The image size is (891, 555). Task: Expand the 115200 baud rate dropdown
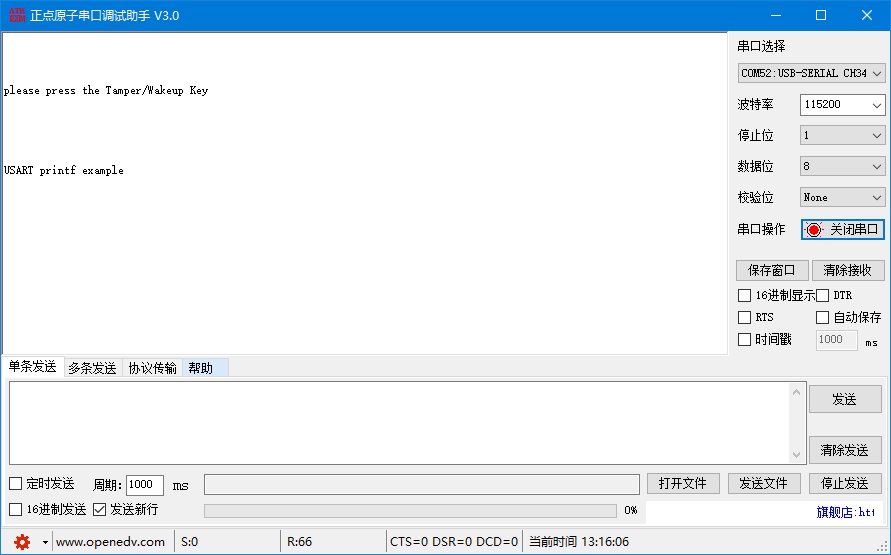(x=842, y=104)
